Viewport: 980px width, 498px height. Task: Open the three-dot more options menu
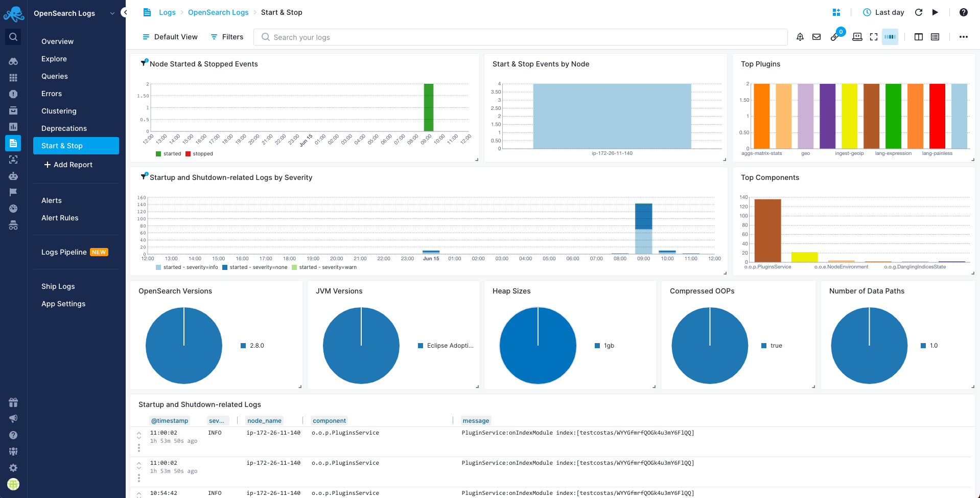(x=964, y=37)
